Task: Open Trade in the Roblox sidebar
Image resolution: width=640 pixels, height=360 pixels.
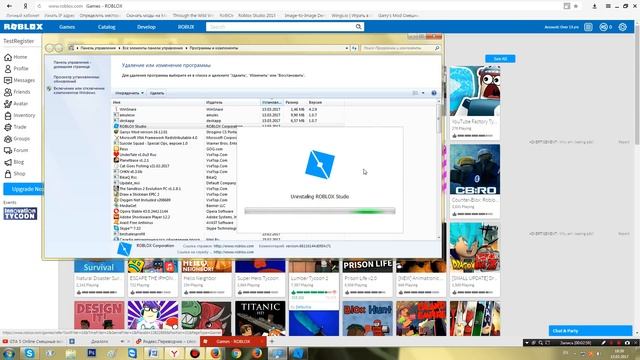Action: point(16,127)
